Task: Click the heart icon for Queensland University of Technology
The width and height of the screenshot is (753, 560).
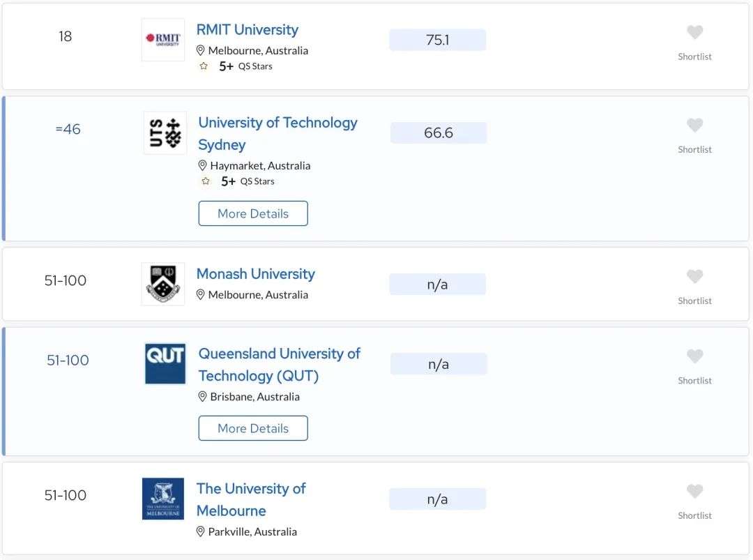Action: (694, 356)
